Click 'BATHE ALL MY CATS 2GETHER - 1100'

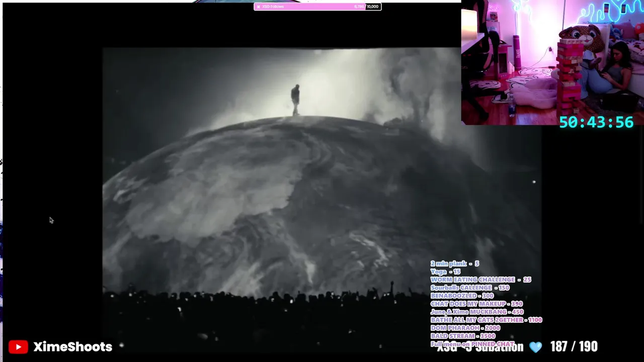pos(487,320)
